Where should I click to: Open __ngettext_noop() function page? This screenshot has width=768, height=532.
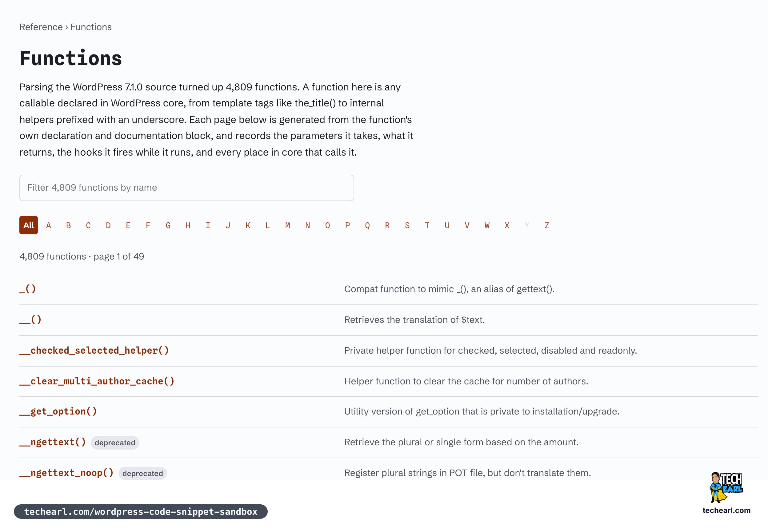66,473
